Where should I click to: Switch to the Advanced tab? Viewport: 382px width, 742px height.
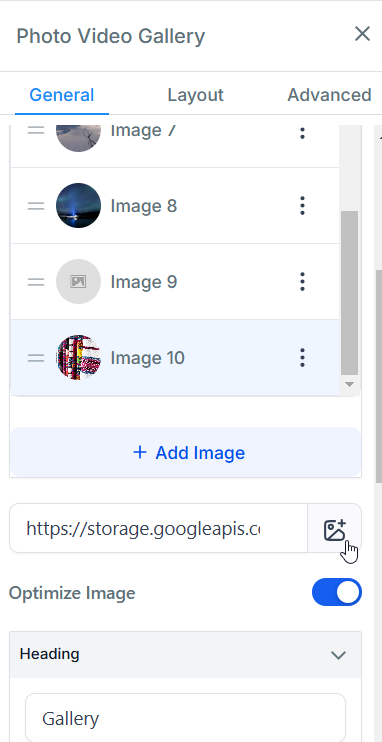(329, 95)
